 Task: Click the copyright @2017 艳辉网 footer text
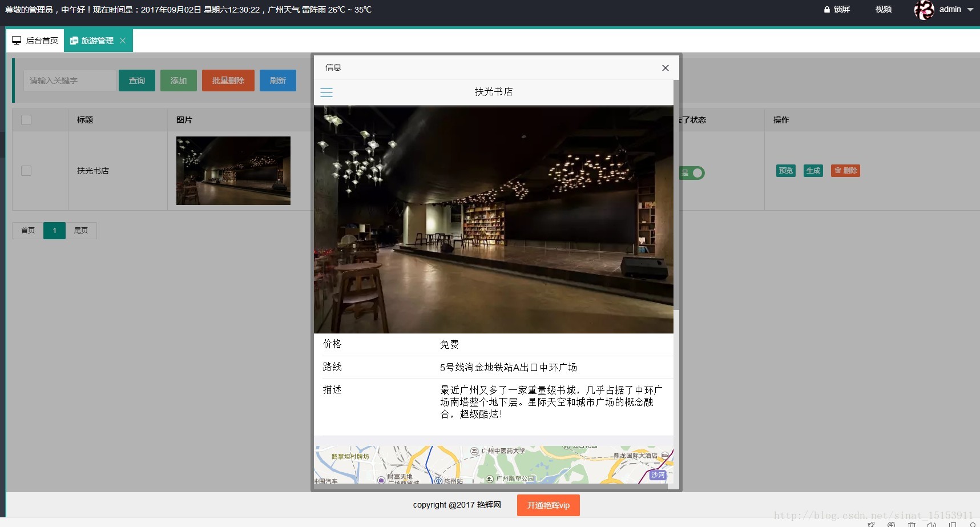point(457,505)
